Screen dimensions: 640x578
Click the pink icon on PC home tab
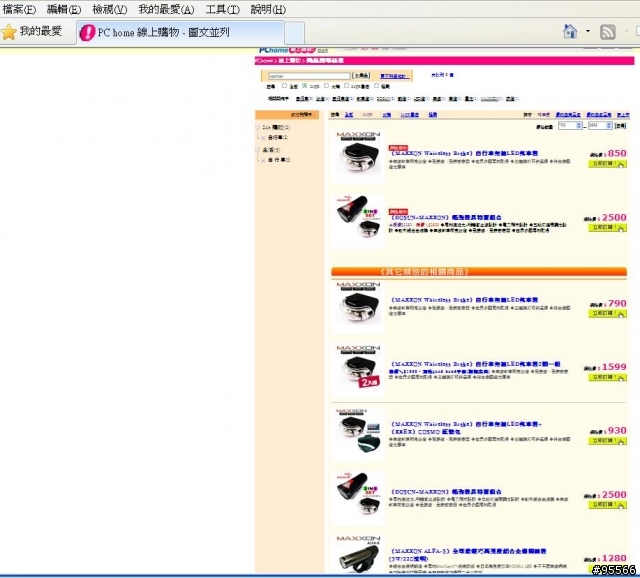[87, 32]
